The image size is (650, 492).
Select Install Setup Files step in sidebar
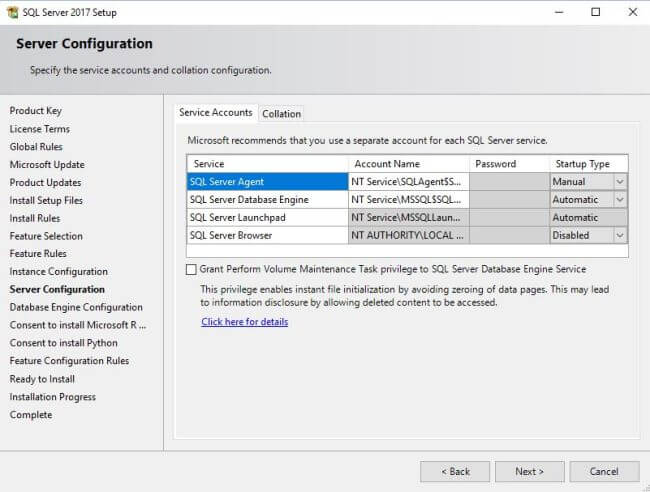(x=46, y=200)
